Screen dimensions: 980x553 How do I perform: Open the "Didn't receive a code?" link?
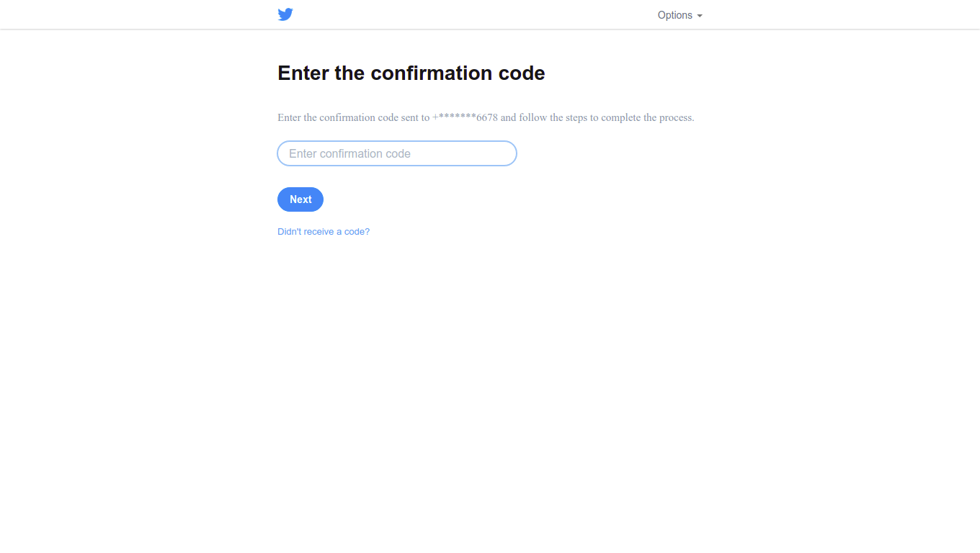tap(324, 232)
